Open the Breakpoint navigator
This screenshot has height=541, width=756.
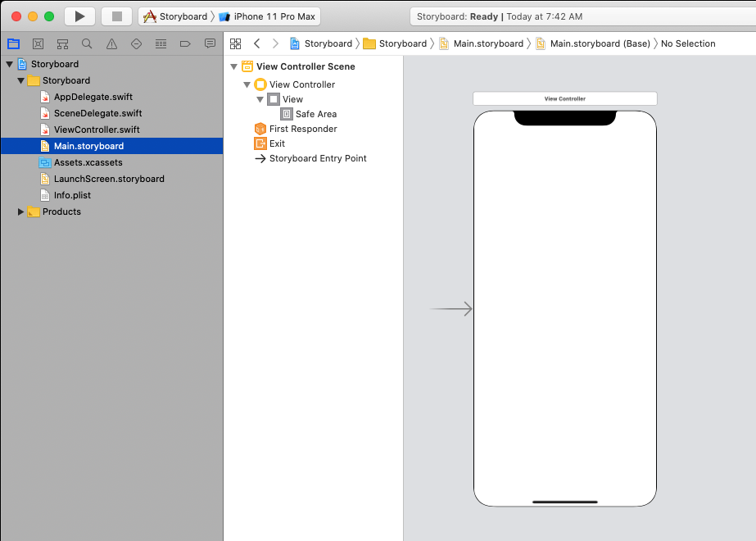point(185,43)
